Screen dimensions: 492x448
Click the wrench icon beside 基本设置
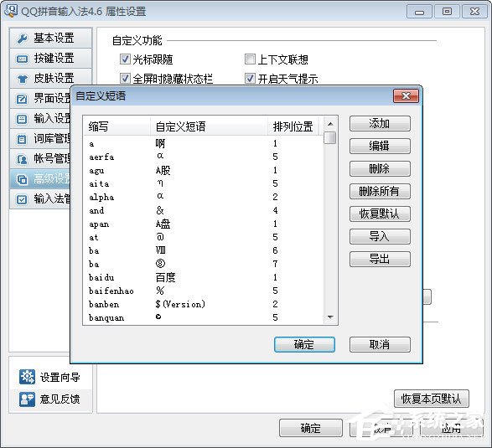[x=23, y=39]
